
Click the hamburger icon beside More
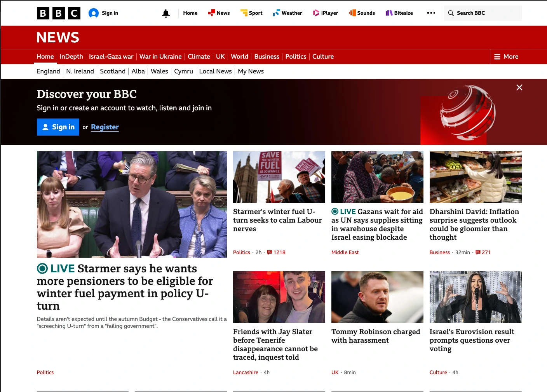[497, 57]
